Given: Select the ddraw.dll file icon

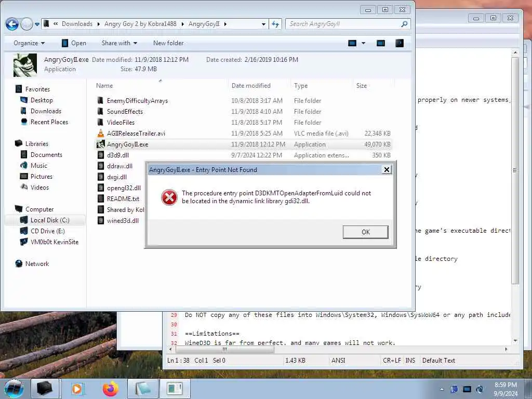Looking at the screenshot, I should [100, 166].
